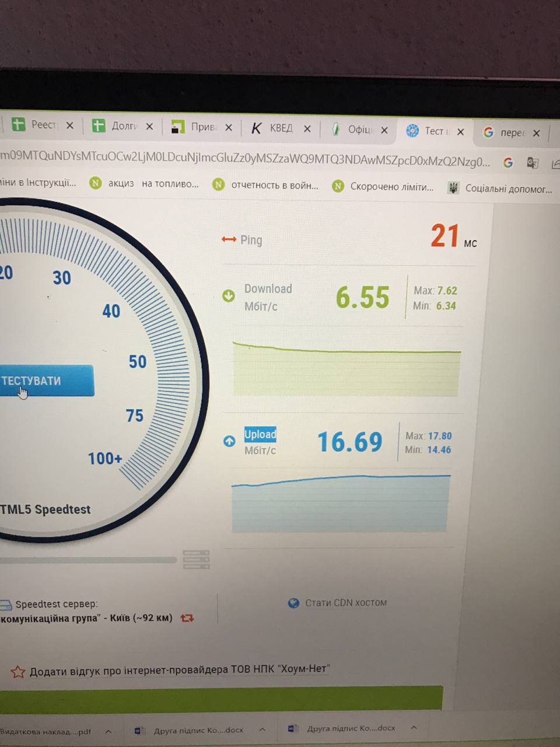560x747 pixels.
Task: Close the Приват tab
Action: coord(229,127)
